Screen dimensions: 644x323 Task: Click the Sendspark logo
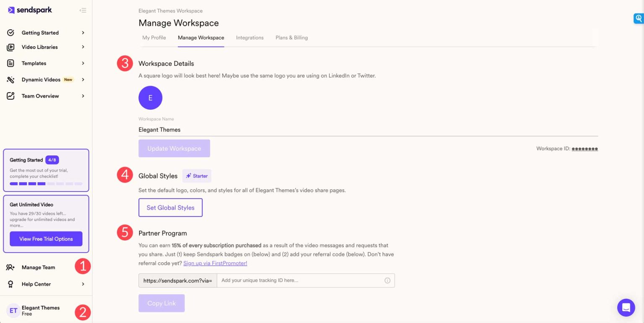point(29,10)
